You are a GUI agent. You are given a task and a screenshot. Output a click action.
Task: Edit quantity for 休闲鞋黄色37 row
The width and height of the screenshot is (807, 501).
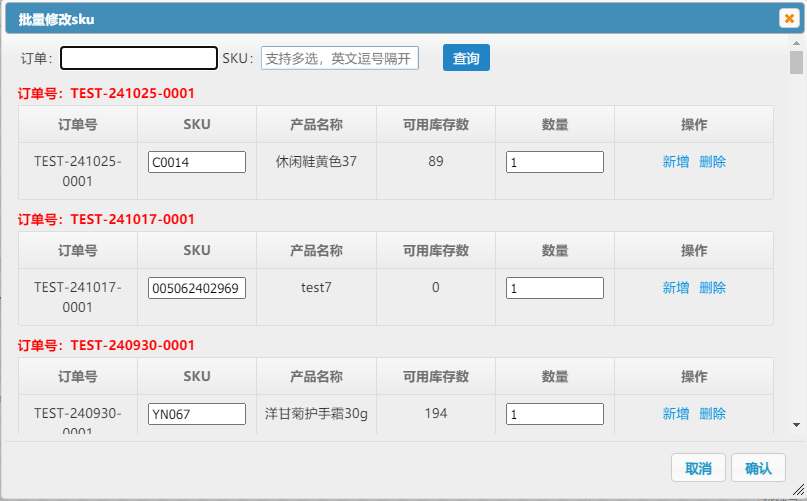coord(554,162)
